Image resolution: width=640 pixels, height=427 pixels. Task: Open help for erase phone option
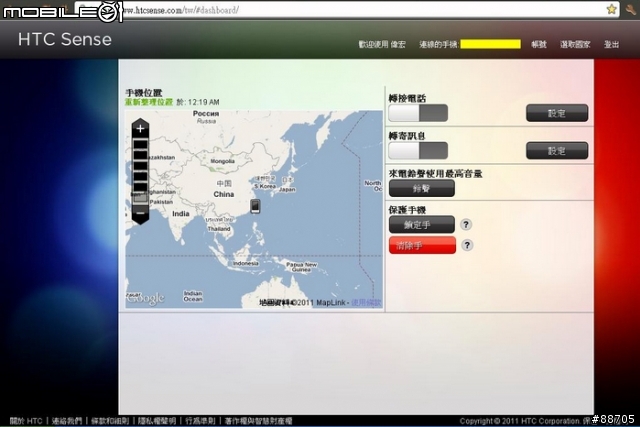467,245
